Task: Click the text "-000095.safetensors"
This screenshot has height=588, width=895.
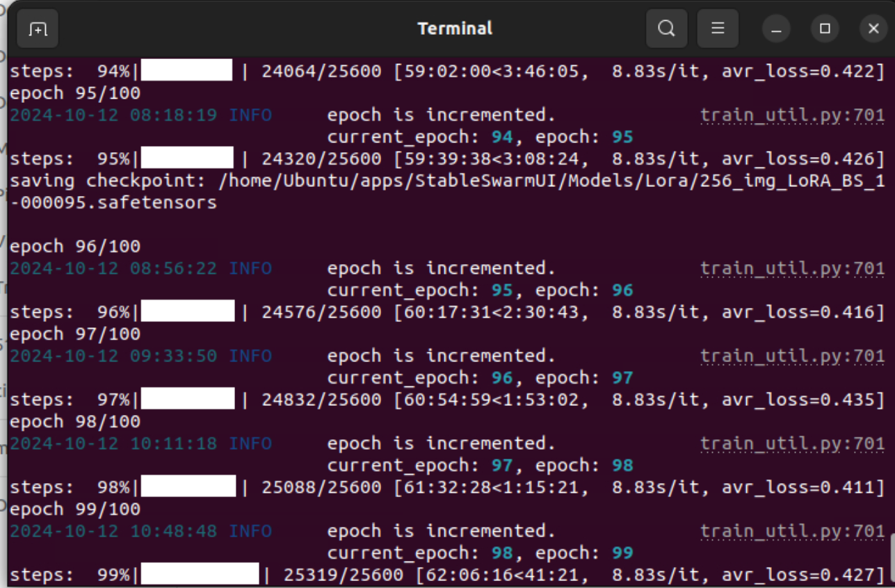Action: [x=113, y=203]
